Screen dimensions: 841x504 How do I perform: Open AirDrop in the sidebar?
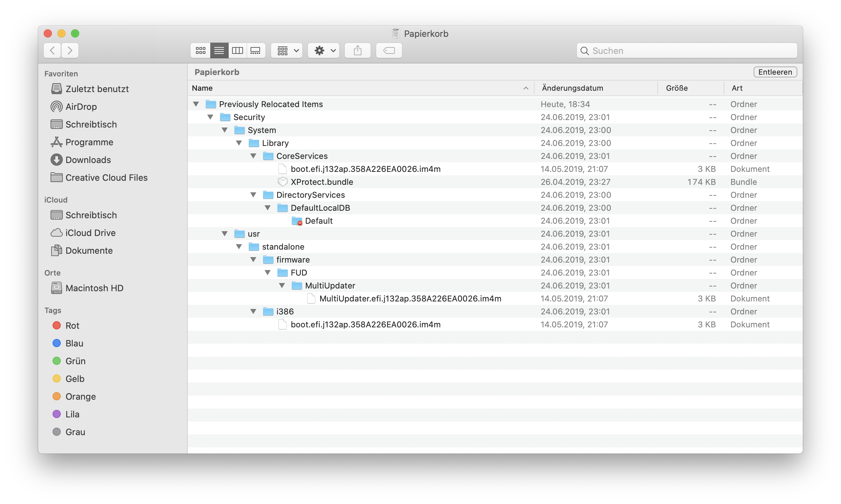tap(81, 107)
